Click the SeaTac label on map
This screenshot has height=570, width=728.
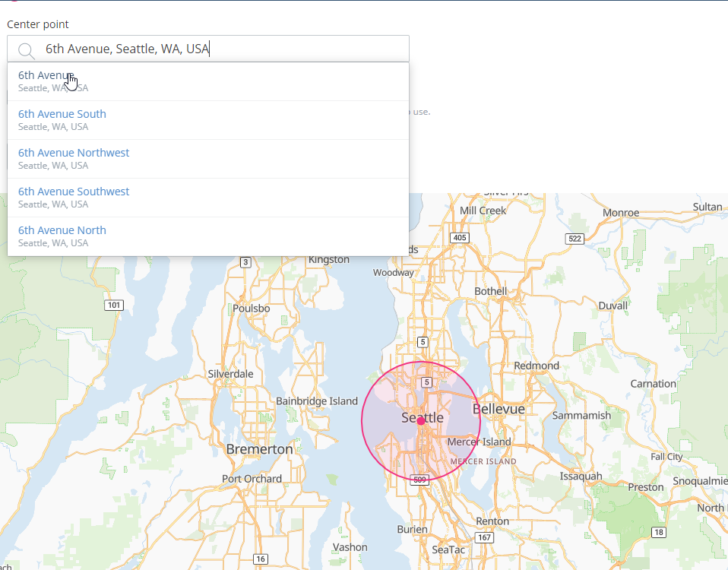point(448,550)
